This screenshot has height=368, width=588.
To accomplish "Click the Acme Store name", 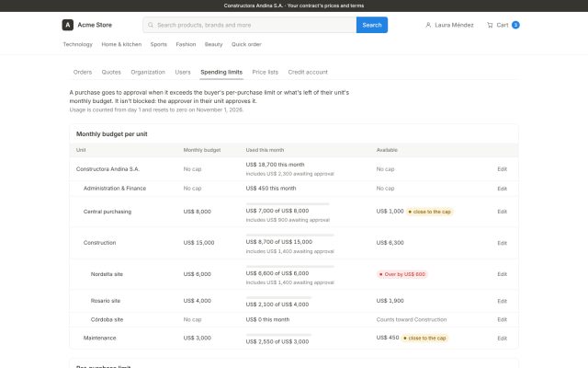I will pos(95,25).
